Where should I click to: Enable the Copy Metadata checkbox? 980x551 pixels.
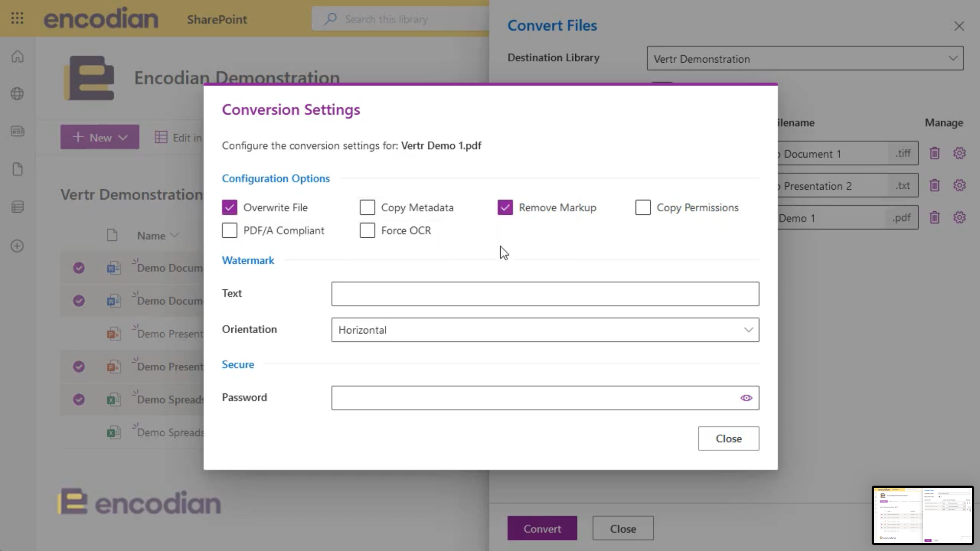[x=367, y=207]
